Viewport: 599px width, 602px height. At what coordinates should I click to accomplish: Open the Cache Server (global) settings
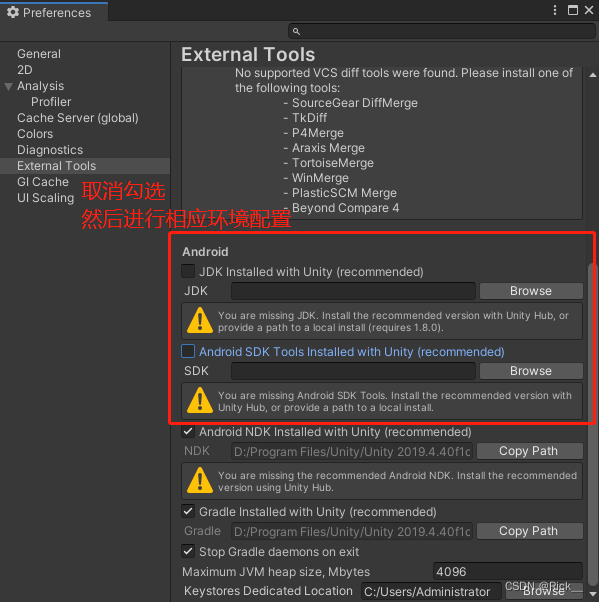[78, 118]
